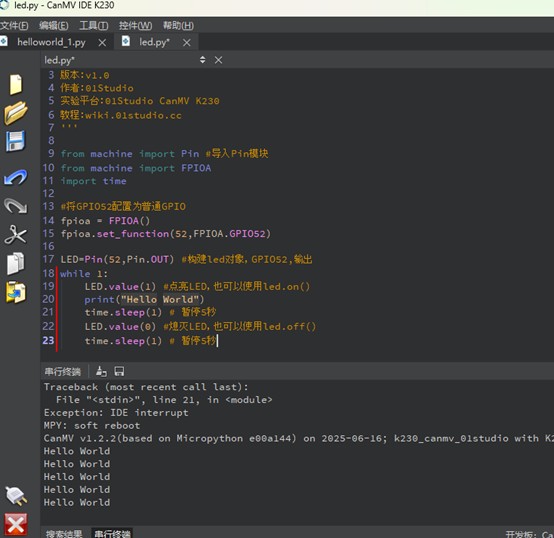Click the 'fpioa.set_function(52,FPIOA.GPIO52)' line
This screenshot has height=538, width=554.
(x=165, y=234)
